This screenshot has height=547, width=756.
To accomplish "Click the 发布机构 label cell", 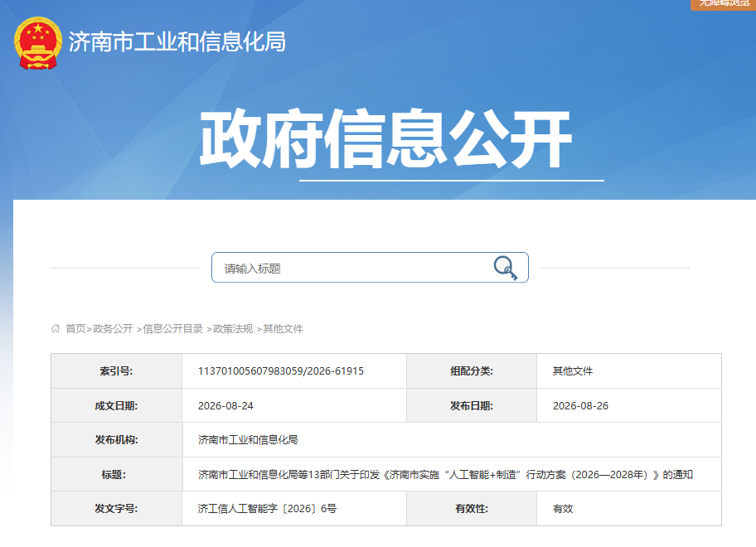I will (x=117, y=440).
